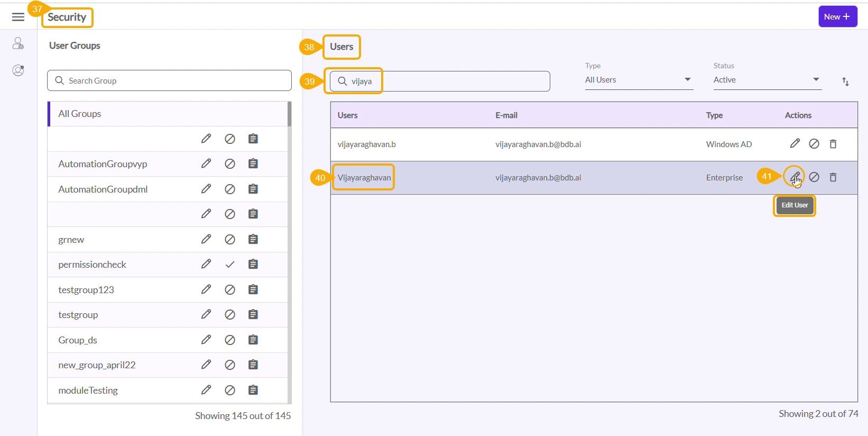Block the grnew group
This screenshot has width=868, height=436.
(x=230, y=240)
